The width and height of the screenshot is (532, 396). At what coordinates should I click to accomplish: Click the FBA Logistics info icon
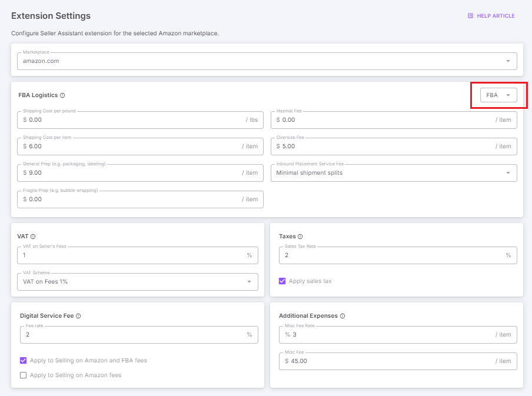coord(62,95)
